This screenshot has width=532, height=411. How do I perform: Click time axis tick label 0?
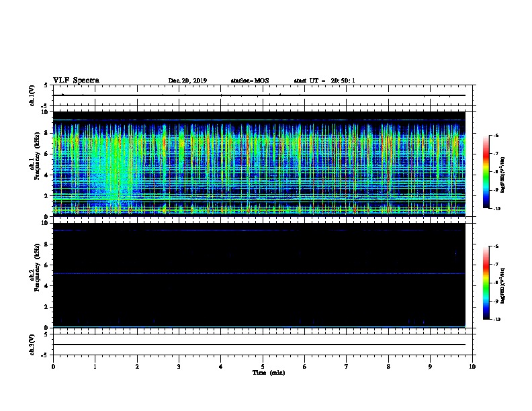53,367
